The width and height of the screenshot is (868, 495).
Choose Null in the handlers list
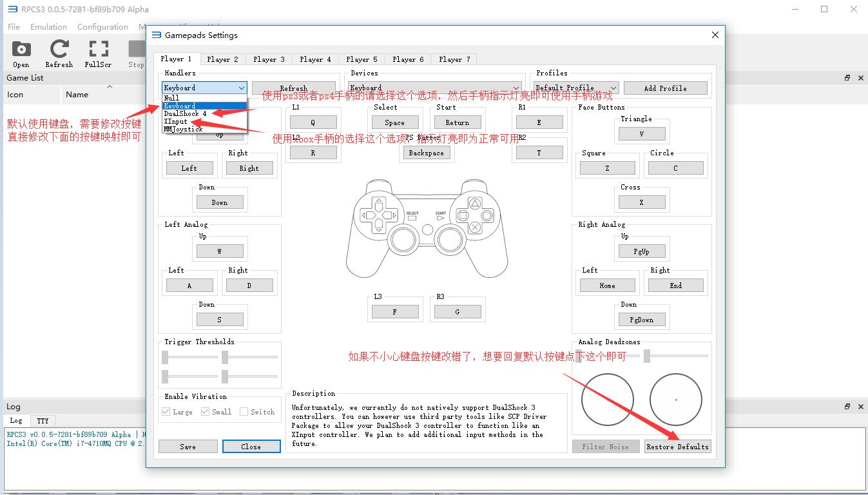[x=204, y=98]
